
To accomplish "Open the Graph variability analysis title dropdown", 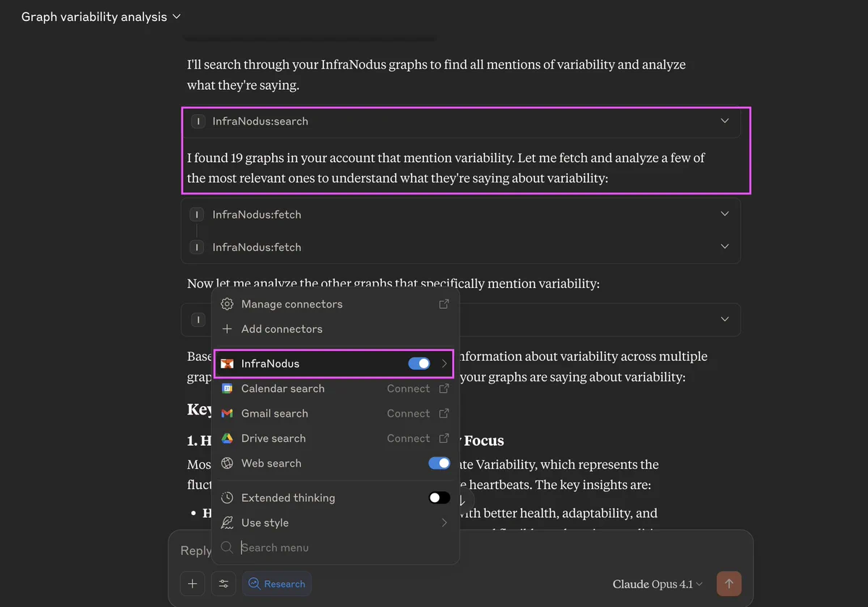I will coord(101,17).
